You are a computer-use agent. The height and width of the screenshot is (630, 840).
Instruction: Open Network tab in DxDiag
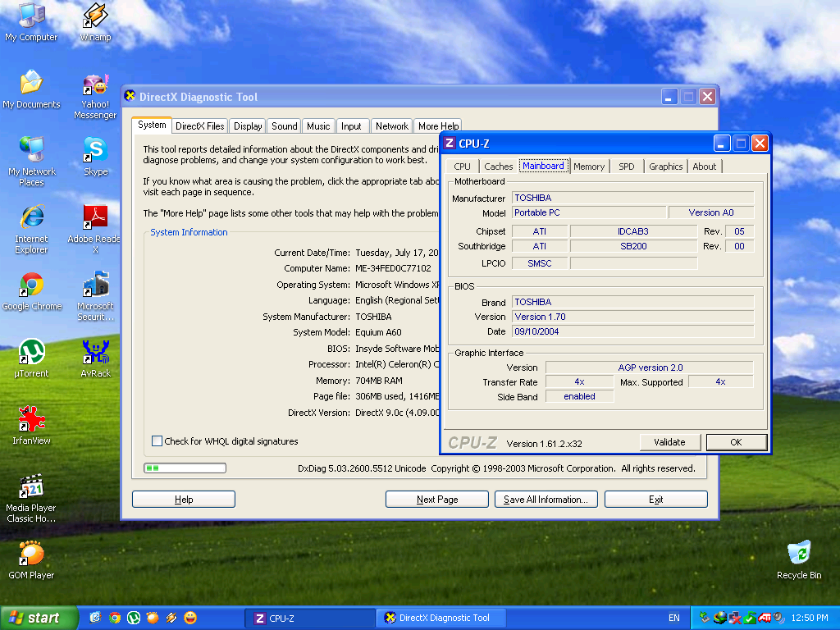(391, 126)
